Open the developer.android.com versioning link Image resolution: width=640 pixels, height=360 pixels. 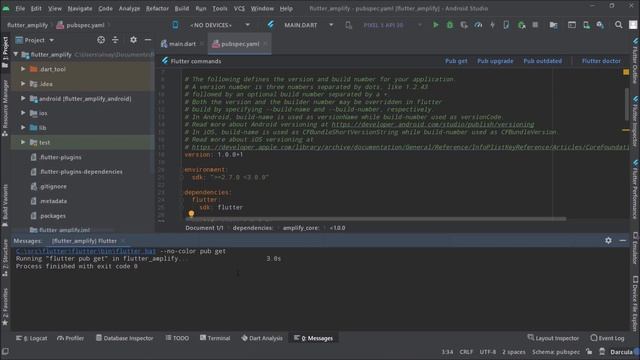coord(433,124)
